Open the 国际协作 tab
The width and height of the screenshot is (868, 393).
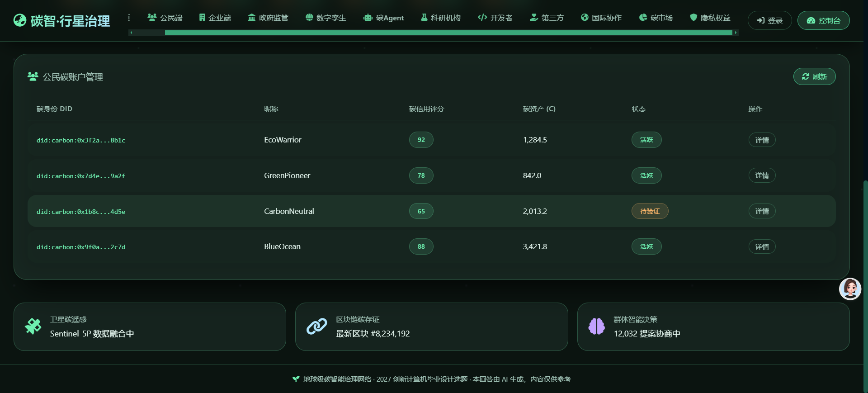pos(601,18)
